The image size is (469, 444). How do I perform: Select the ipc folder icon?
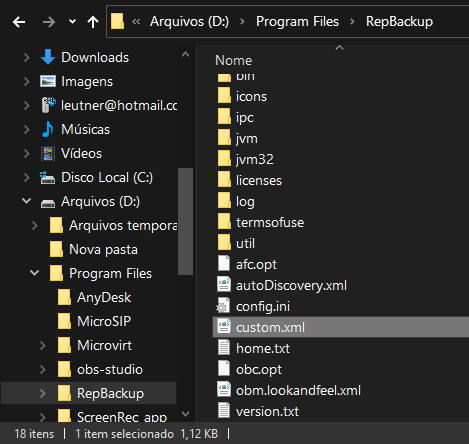[224, 117]
